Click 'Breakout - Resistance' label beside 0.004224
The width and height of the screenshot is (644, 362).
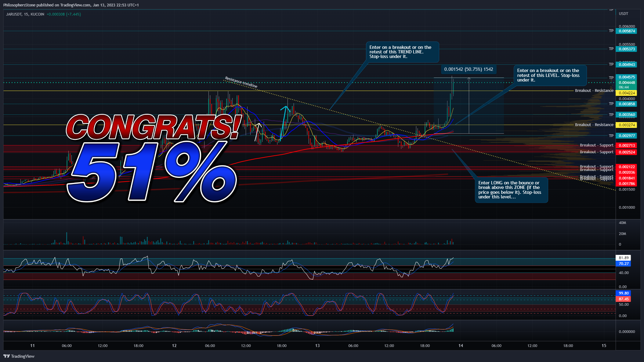(594, 91)
